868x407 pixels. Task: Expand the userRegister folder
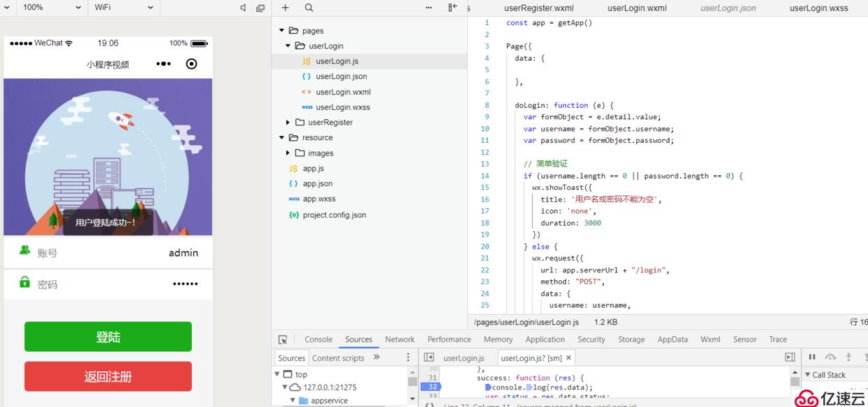tap(288, 123)
